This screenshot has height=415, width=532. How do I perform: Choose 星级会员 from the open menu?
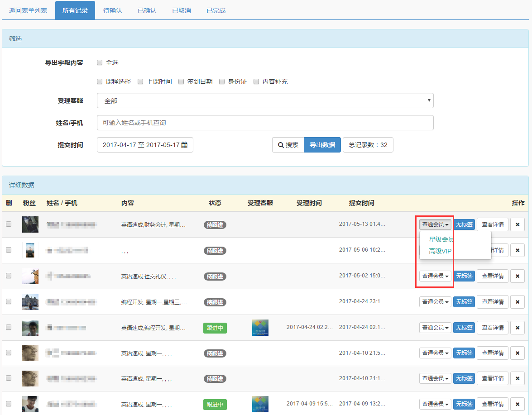pos(441,239)
